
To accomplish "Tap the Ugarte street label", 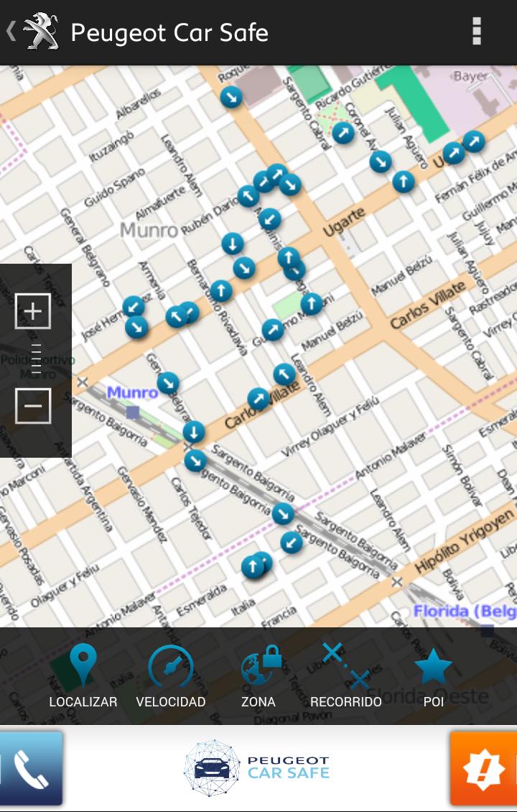I will (345, 221).
